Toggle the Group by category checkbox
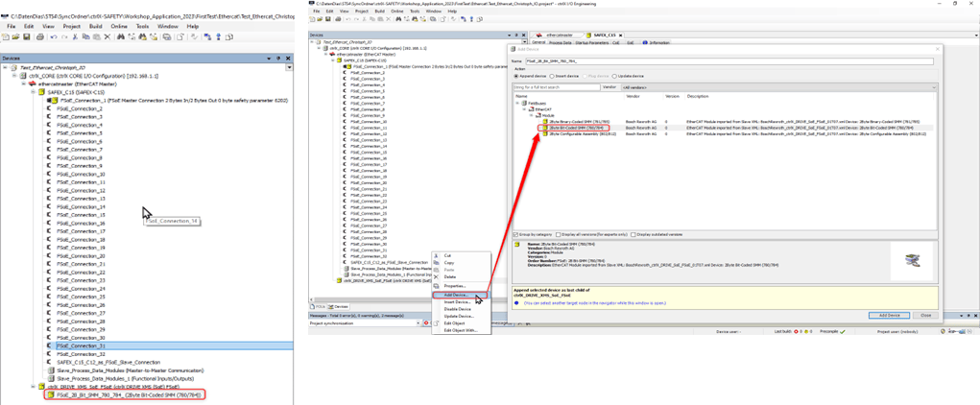Viewport: 980px width, 405px height. pyautogui.click(x=516, y=234)
